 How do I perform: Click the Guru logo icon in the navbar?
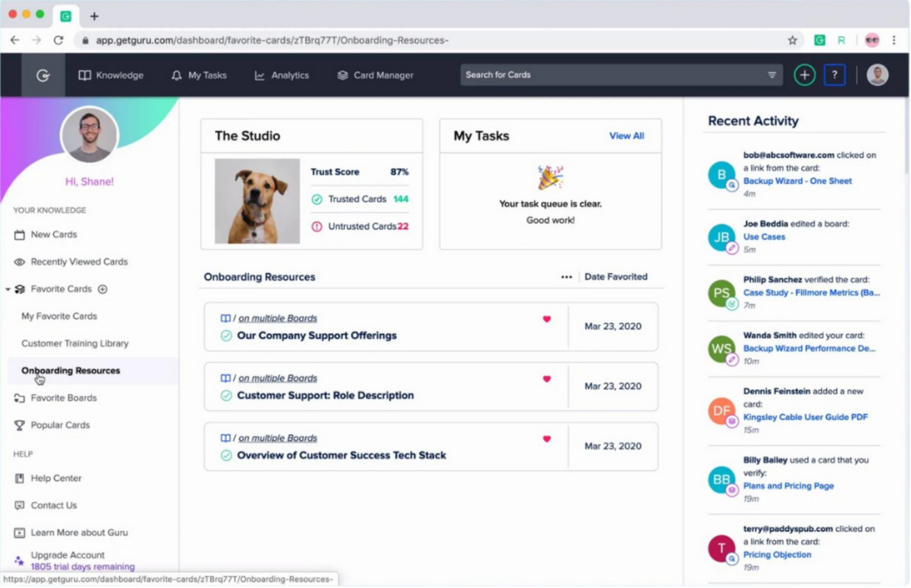tap(42, 75)
